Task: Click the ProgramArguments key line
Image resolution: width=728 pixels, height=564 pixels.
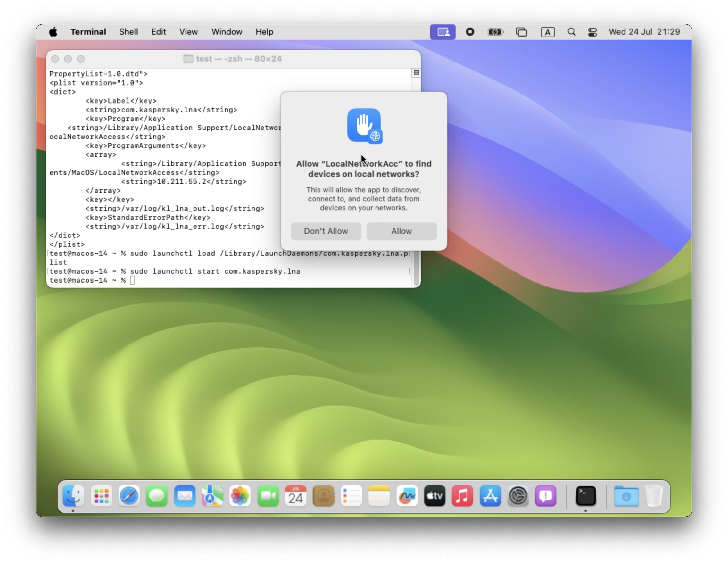Action: 146,146
